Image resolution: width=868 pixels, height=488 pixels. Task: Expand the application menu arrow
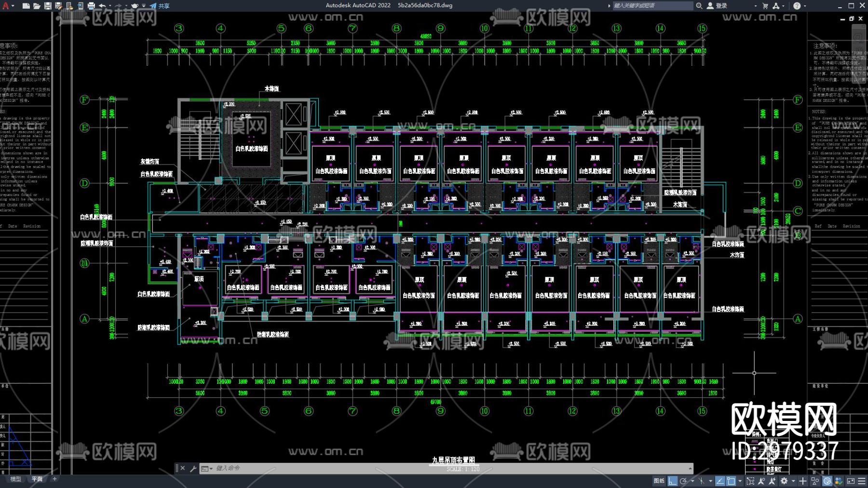[13, 6]
